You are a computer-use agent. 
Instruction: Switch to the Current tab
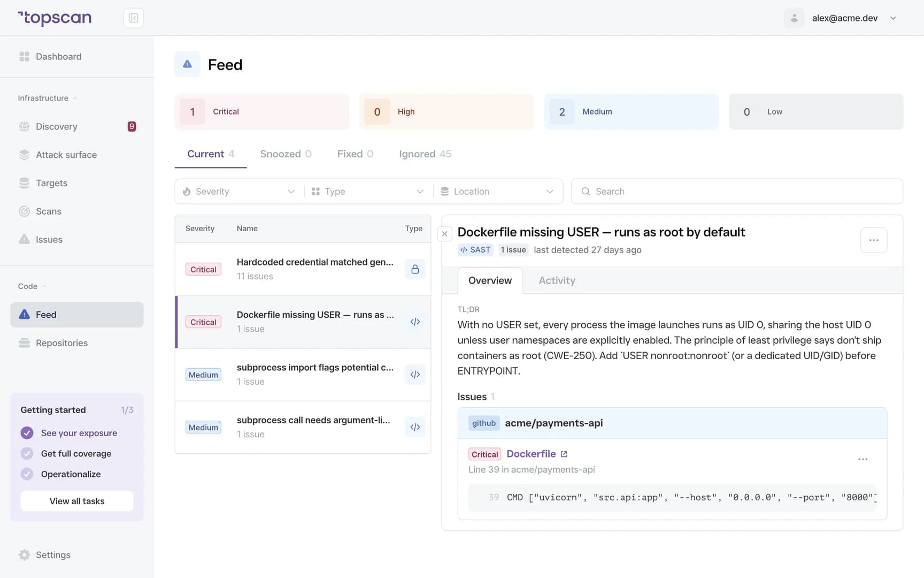[211, 154]
